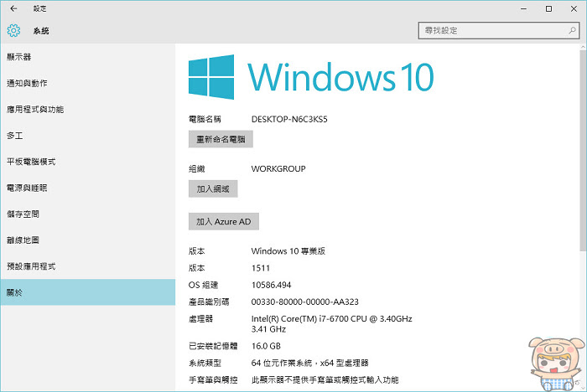587x392 pixels.
Task: Focus the 尋找設定 search box
Action: 499,30
